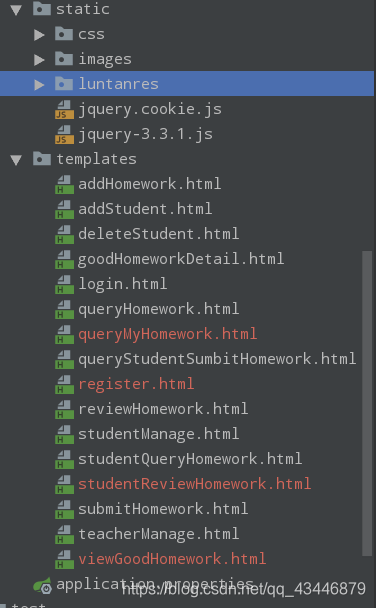
Task: Select the luntanres folder name
Action: tap(119, 84)
